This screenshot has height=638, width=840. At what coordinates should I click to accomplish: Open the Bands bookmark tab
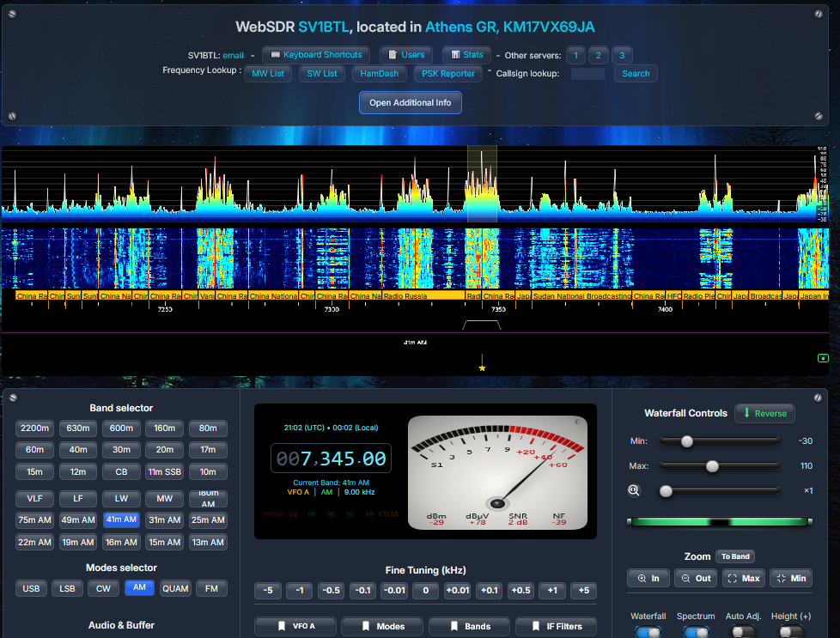click(x=470, y=626)
